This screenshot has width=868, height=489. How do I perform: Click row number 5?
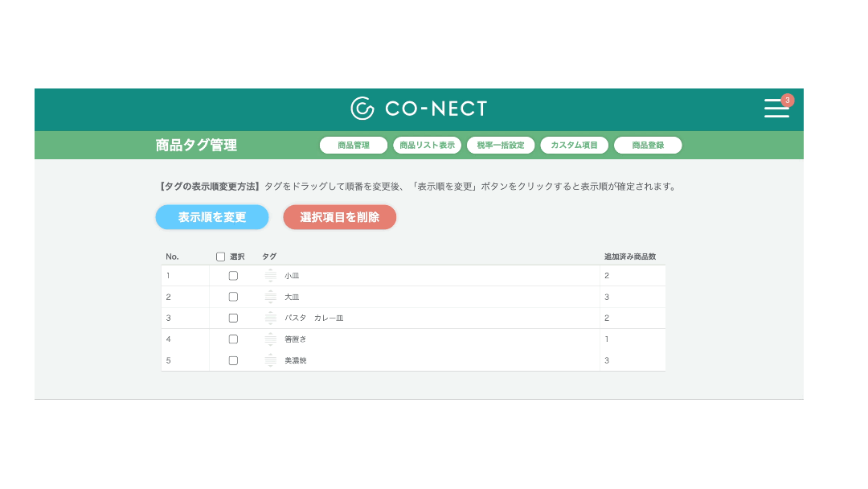tap(168, 360)
